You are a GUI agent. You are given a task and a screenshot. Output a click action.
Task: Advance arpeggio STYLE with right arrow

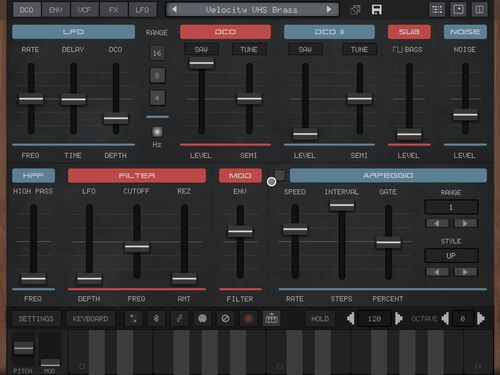click(465, 272)
